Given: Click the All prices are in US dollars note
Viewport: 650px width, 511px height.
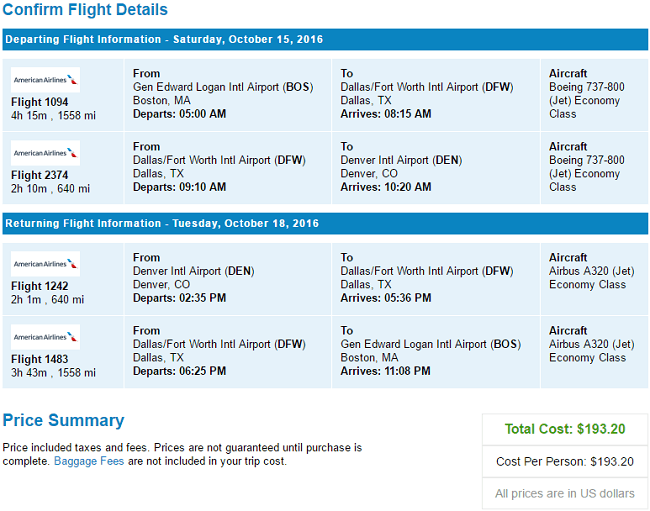Looking at the screenshot, I should click(x=565, y=494).
